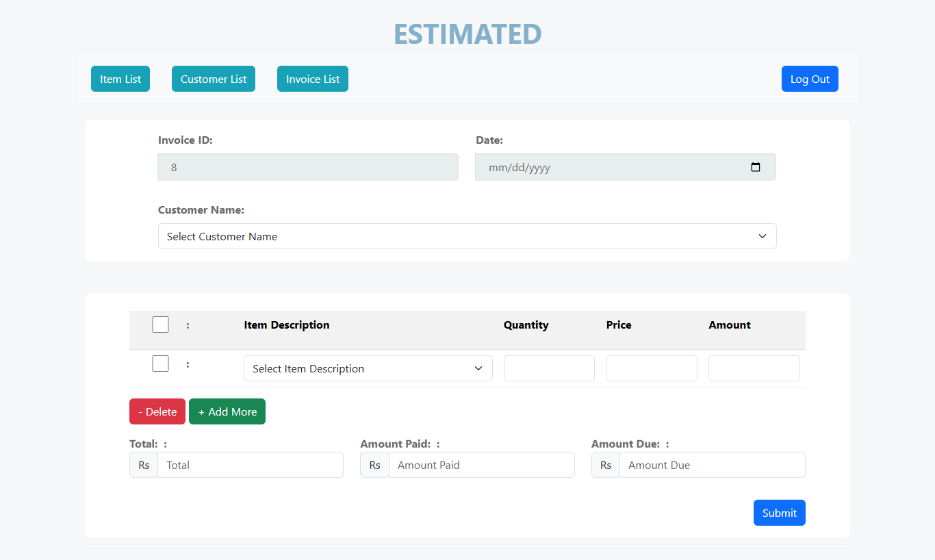View the Invoice List page
Viewport: 935px width, 560px height.
tap(313, 79)
